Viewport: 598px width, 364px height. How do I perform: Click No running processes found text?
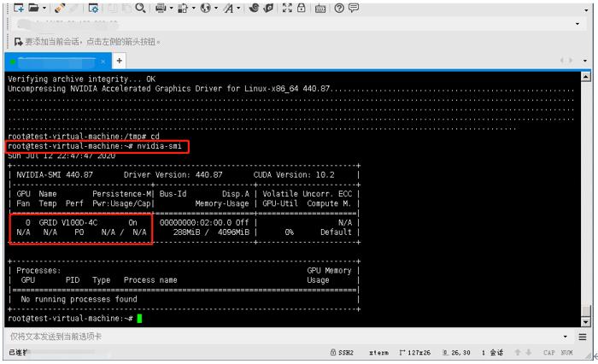click(79, 299)
